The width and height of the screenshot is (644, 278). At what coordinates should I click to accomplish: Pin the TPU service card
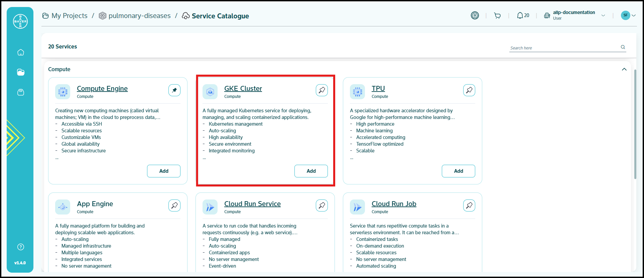coord(469,90)
